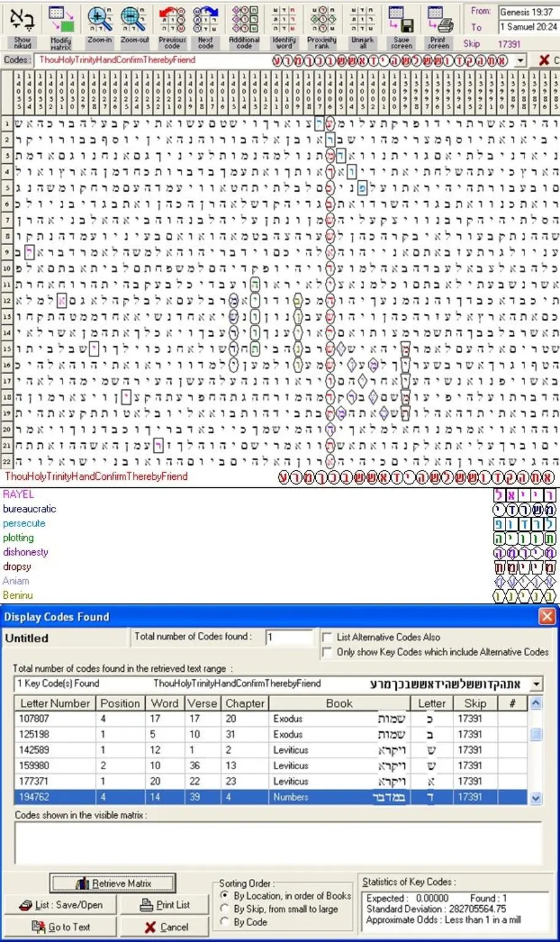Screen dimensions: 560x942
Task: Click the red X beside the Codes bar
Action: [x=543, y=60]
